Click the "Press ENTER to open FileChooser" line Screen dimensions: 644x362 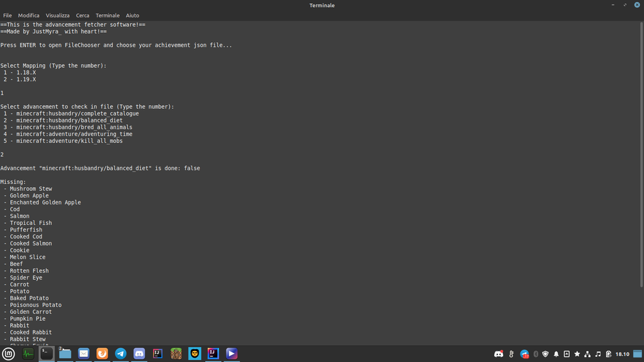pyautogui.click(x=116, y=45)
